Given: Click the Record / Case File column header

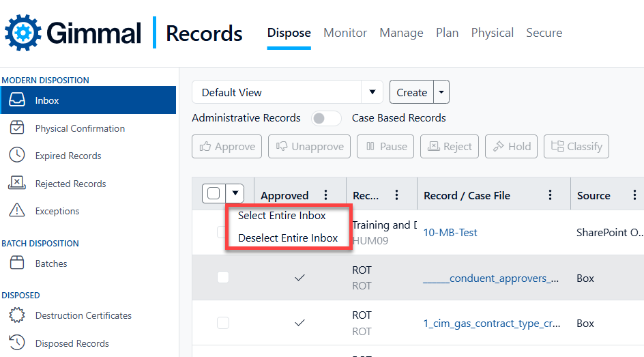Looking at the screenshot, I should pos(467,195).
